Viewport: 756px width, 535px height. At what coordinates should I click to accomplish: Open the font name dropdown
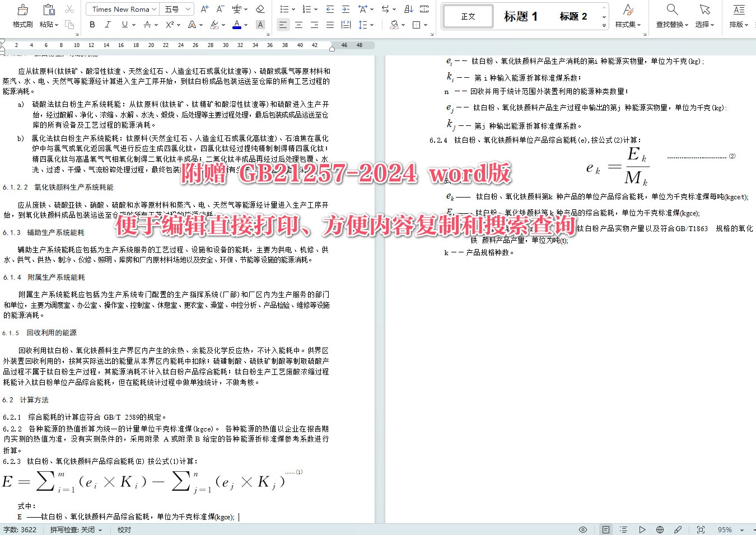click(122, 9)
